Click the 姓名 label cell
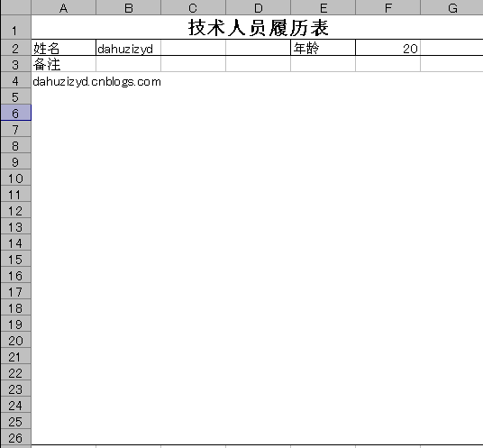Image resolution: width=483 pixels, height=448 pixels. (x=63, y=48)
